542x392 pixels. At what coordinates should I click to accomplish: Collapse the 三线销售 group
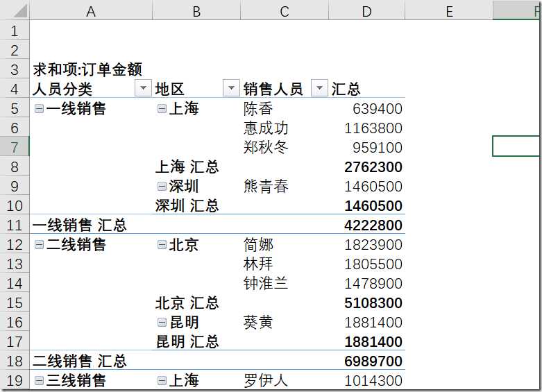[x=39, y=381]
